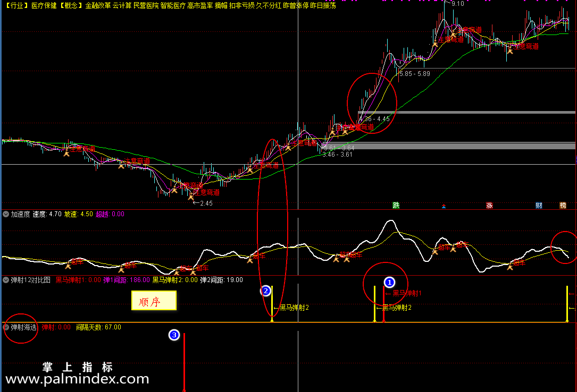Click the 【概念】 heading label
This screenshot has height=392, width=577.
pos(71,5)
